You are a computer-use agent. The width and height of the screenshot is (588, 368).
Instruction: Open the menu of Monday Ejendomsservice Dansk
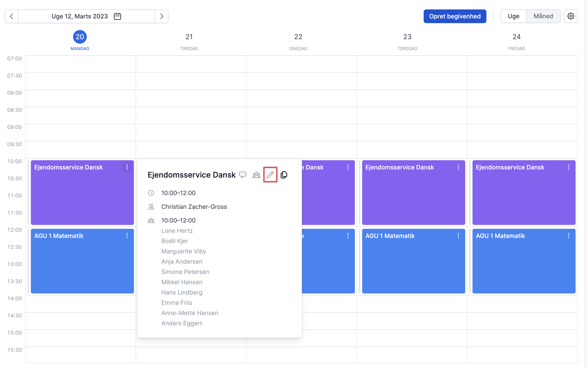click(127, 167)
